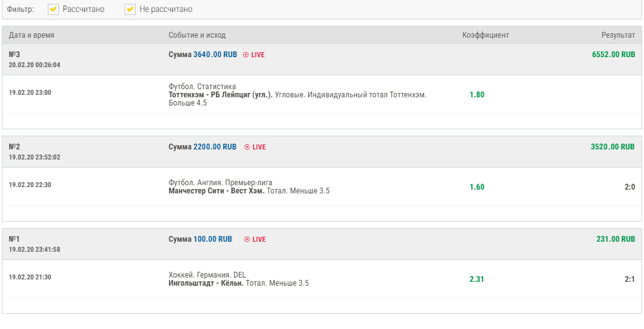Click the 2:0 match score result
The image size is (644, 329).
630,187
